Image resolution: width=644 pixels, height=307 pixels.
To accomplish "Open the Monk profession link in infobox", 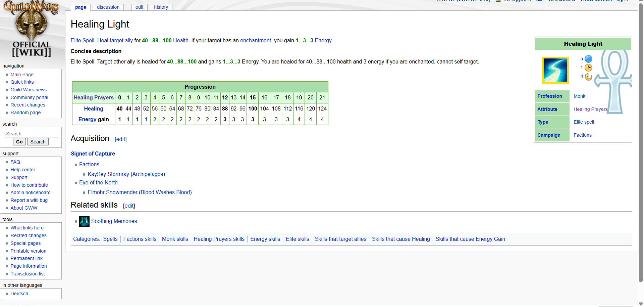I will (579, 96).
